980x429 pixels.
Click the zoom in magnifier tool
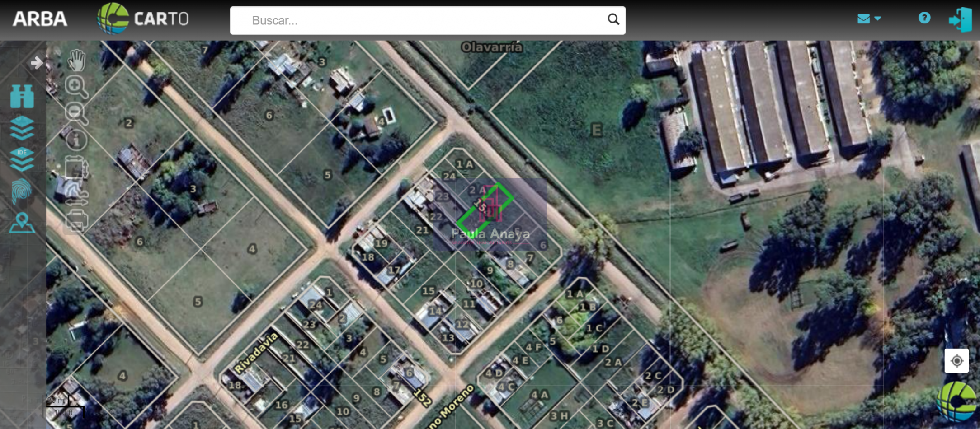point(75,86)
